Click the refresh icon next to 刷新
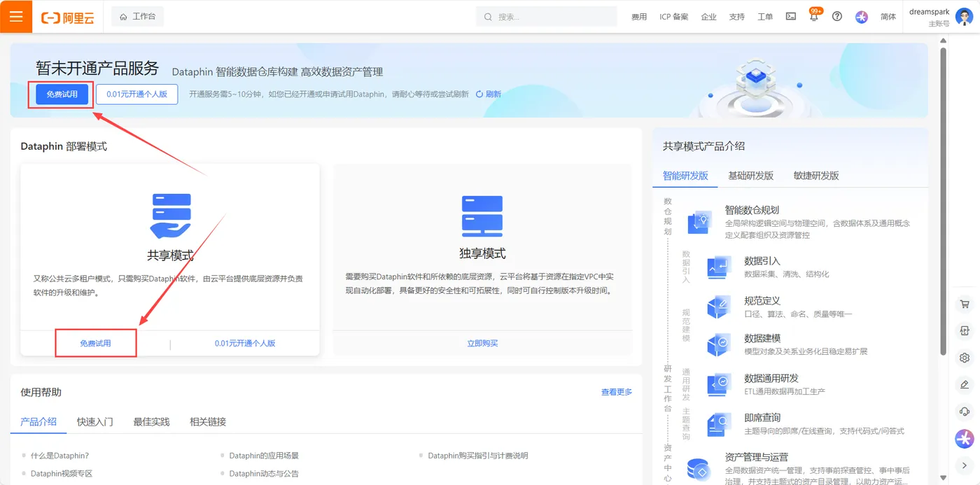Viewport: 980px width, 485px height. (479, 94)
